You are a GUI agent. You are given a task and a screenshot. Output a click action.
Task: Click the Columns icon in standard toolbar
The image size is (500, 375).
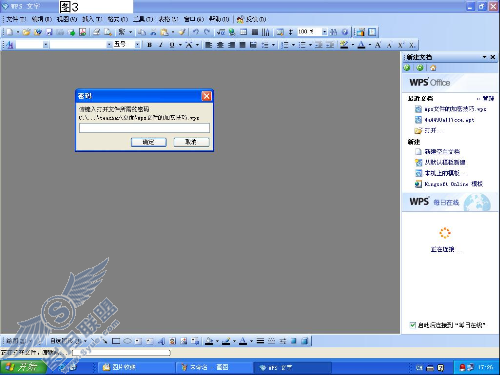(265, 32)
